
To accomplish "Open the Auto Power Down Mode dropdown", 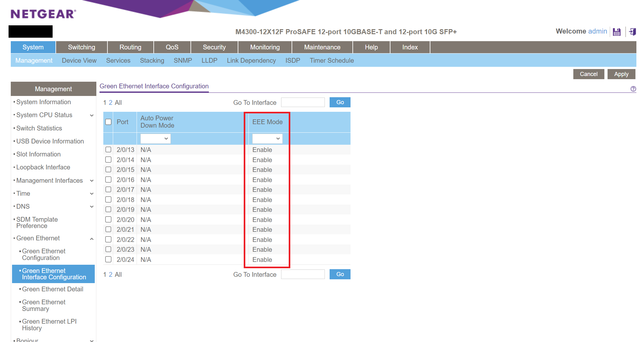I will pyautogui.click(x=155, y=138).
